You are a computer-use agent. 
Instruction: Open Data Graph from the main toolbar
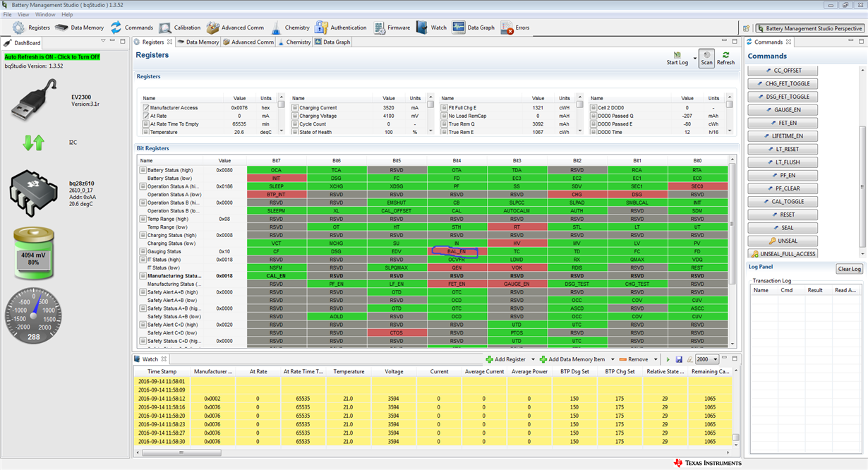pos(474,28)
